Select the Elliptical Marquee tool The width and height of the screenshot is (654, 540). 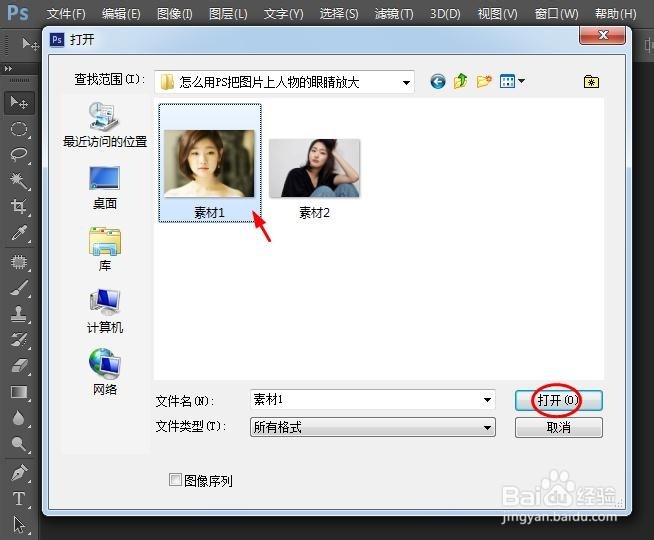19,129
